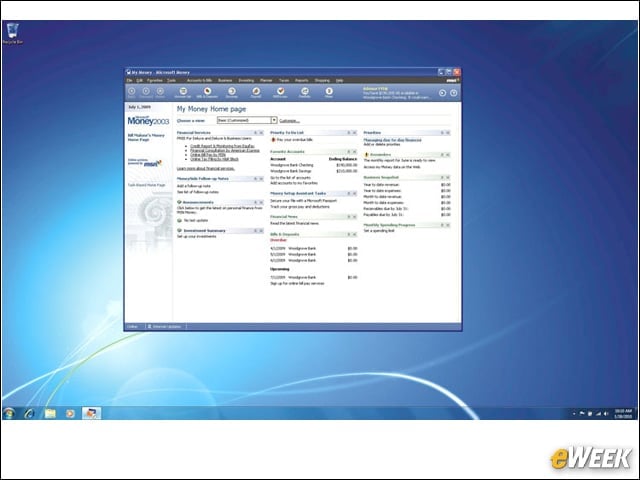
Task: Click the Back navigation arrow in Money toolbar
Action: 131,91
